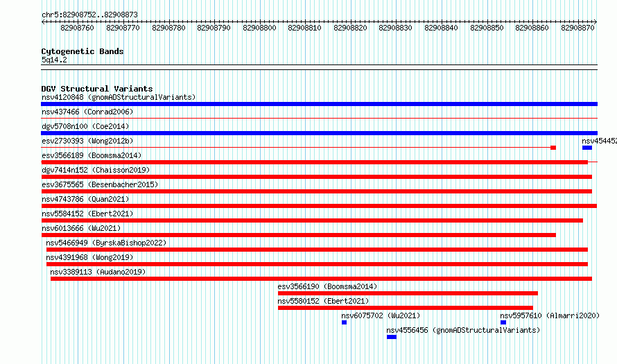Open nsv5580152 (Ebert2021) label

(x=323, y=301)
